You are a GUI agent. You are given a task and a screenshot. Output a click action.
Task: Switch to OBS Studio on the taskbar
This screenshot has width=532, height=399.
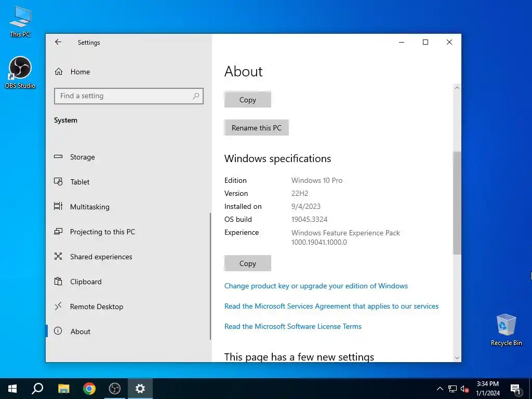pyautogui.click(x=115, y=389)
